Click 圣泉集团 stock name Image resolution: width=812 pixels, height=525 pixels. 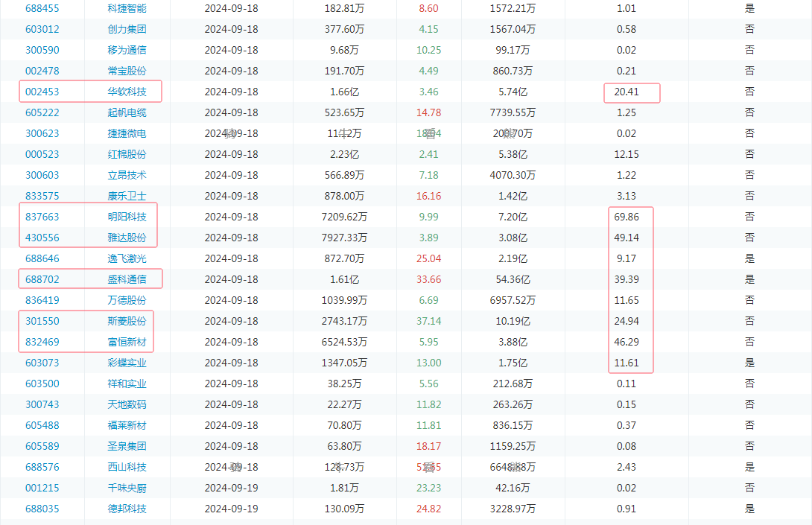coord(127,446)
